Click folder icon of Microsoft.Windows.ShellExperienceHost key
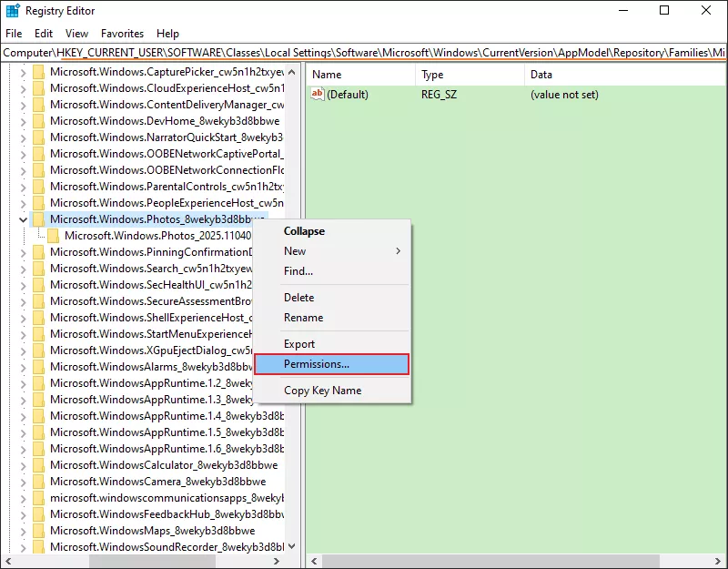Screen dimensions: 728x569 coord(39,318)
